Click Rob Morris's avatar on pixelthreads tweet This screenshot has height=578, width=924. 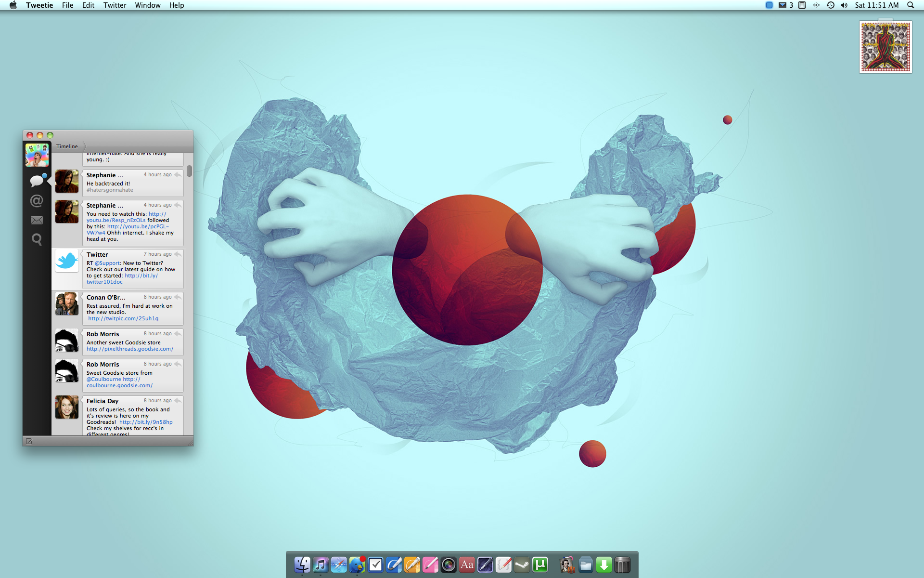tap(67, 340)
